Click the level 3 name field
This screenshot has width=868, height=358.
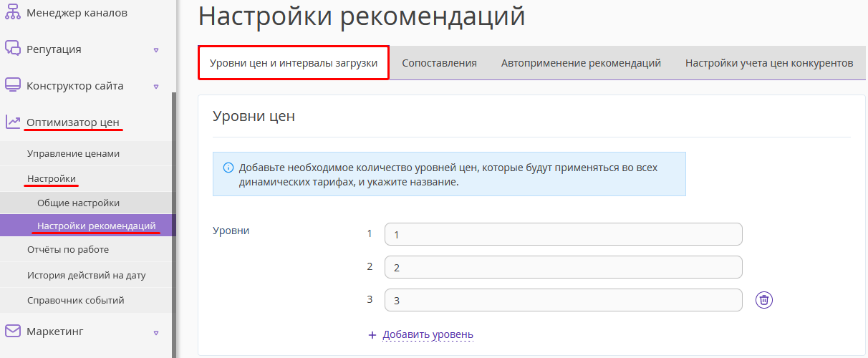click(x=563, y=300)
